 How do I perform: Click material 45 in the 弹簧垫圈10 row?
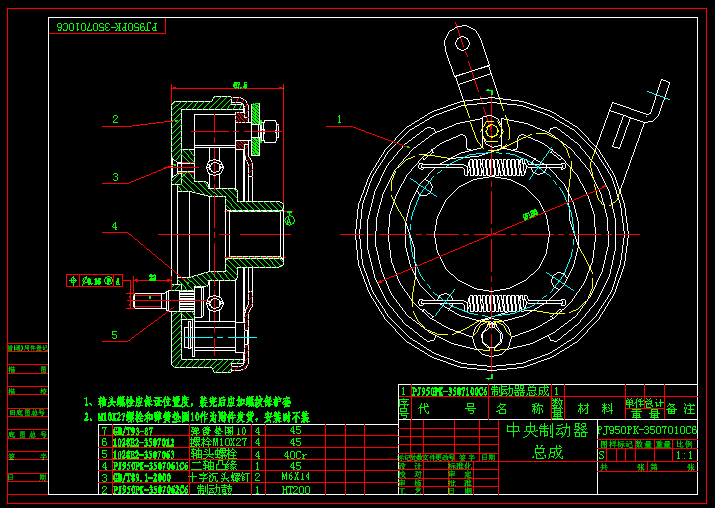coord(295,430)
